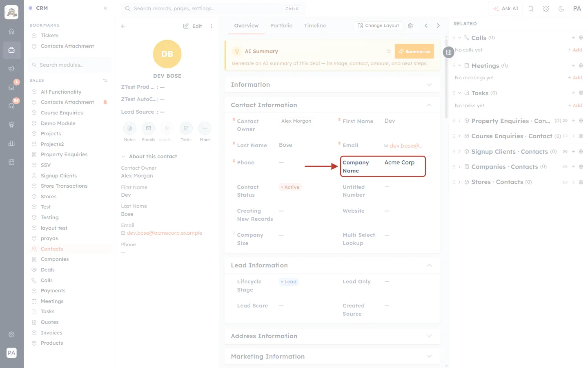Toggle dark mode with moon icon
Viewport: 588px width, 368px height.
(x=561, y=9)
